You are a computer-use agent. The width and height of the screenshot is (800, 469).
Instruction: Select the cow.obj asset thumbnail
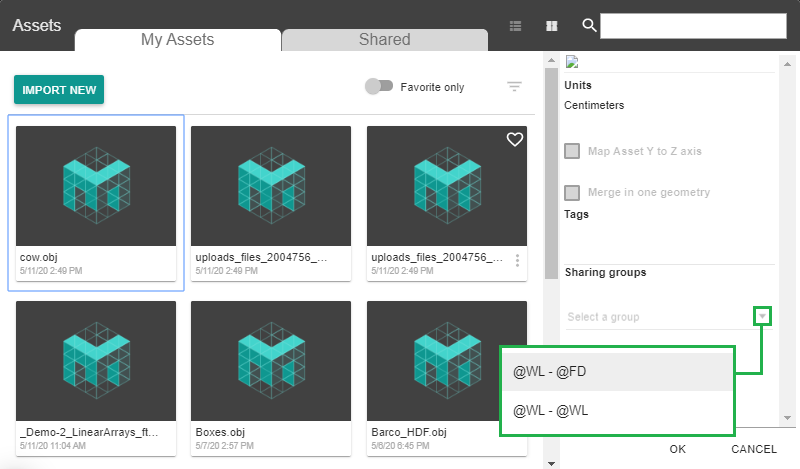coord(96,186)
